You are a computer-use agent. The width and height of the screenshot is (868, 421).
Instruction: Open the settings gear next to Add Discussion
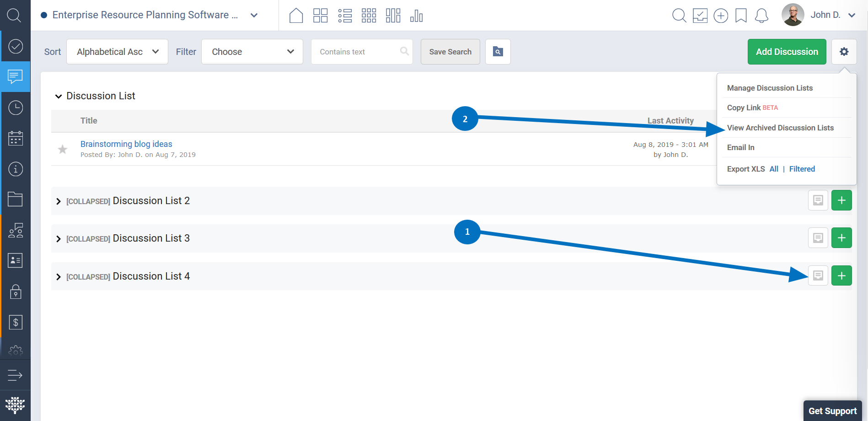click(844, 52)
